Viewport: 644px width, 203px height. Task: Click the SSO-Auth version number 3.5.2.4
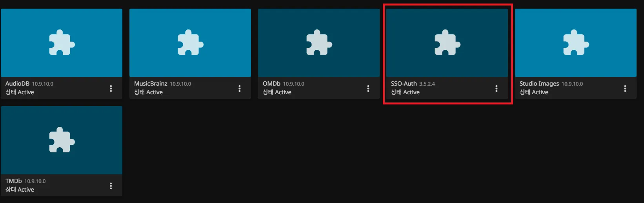[x=427, y=84]
